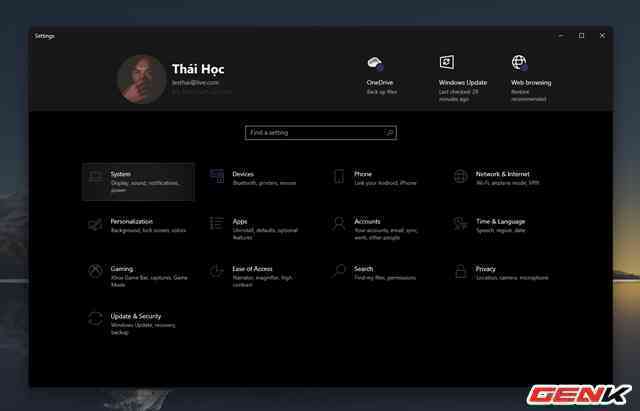640x411 pixels.
Task: Open the Apps list icon
Action: click(x=217, y=224)
